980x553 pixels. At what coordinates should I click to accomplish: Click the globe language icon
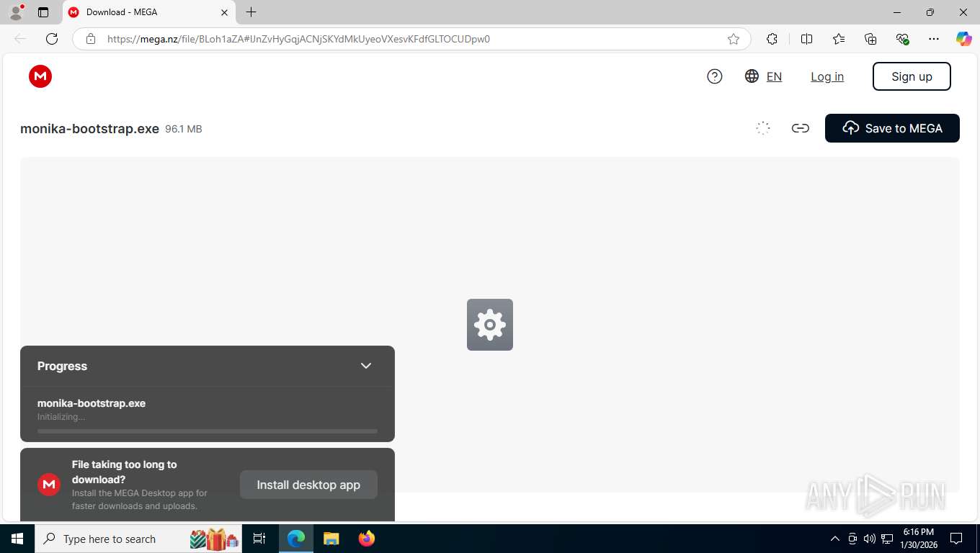click(752, 76)
